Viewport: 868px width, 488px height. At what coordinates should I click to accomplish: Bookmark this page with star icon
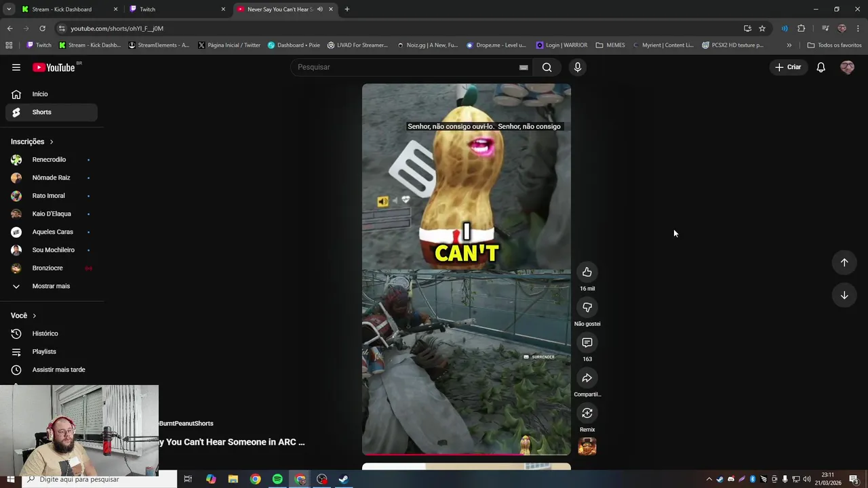pos(762,28)
